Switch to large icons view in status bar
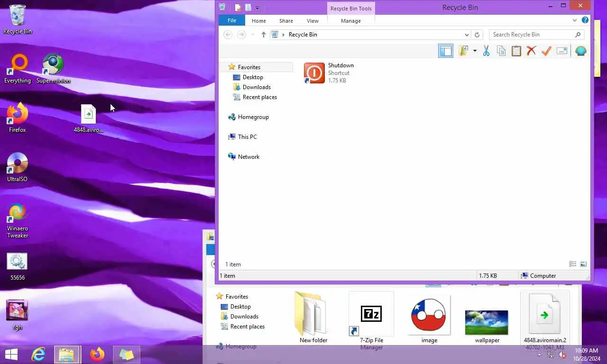Image resolution: width=607 pixels, height=364 pixels. coord(583,264)
